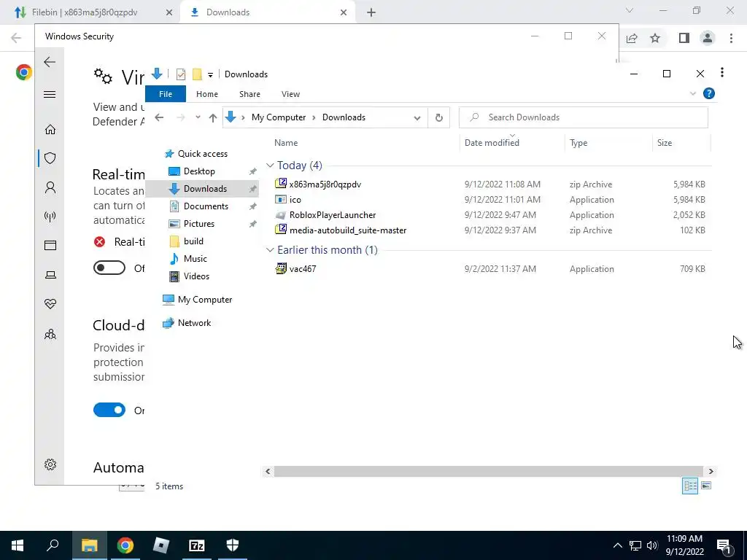Expand the Windows Security hamburger menu
Image resolution: width=747 pixels, height=560 pixels.
50,94
